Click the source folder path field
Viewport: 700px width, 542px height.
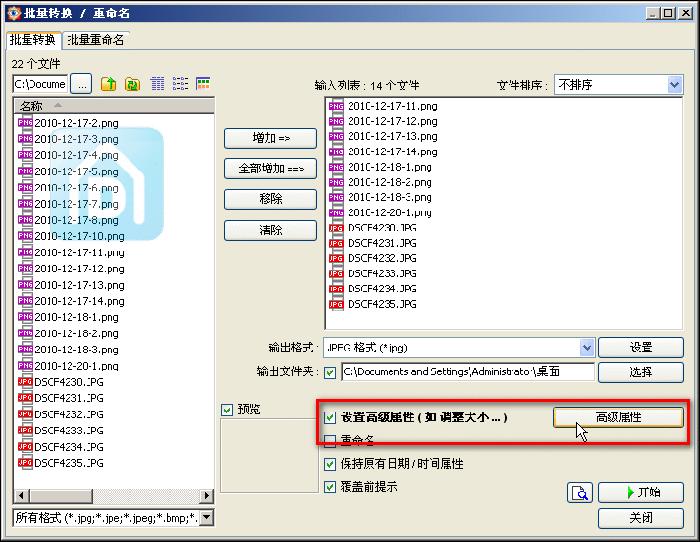pyautogui.click(x=40, y=84)
